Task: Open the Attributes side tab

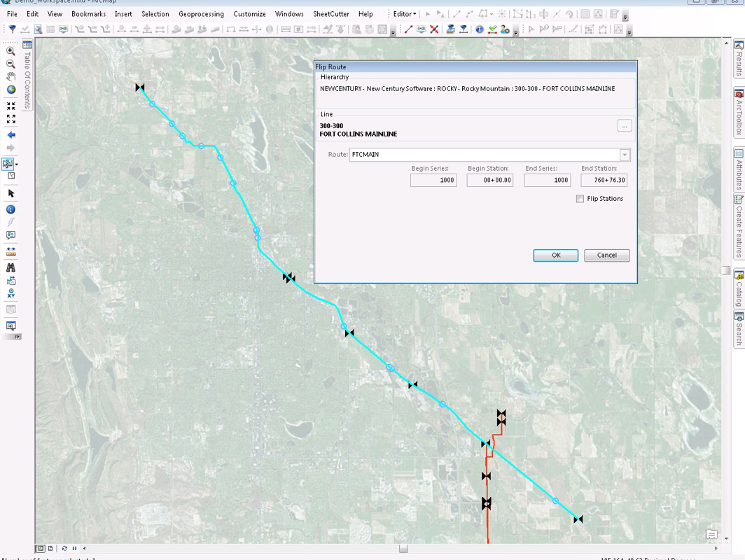Action: 739,169
